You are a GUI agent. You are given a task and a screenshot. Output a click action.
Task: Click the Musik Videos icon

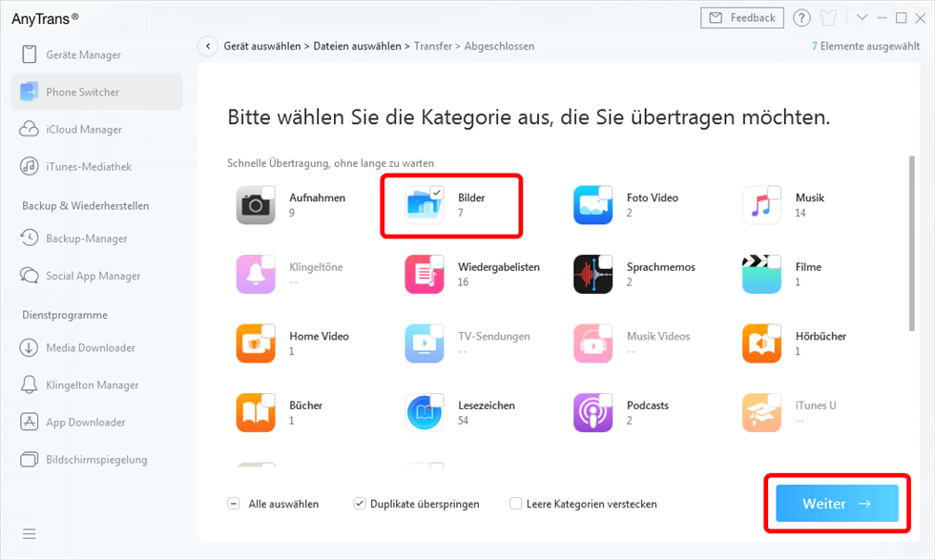click(592, 343)
